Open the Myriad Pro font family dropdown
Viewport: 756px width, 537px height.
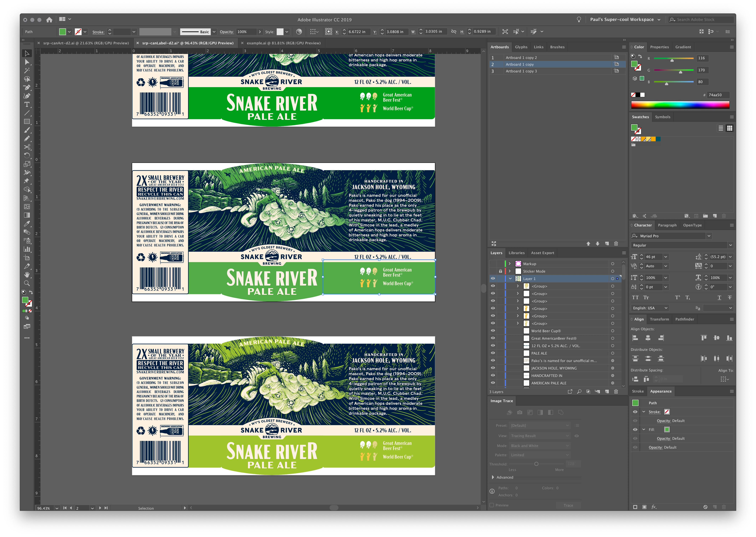[709, 236]
